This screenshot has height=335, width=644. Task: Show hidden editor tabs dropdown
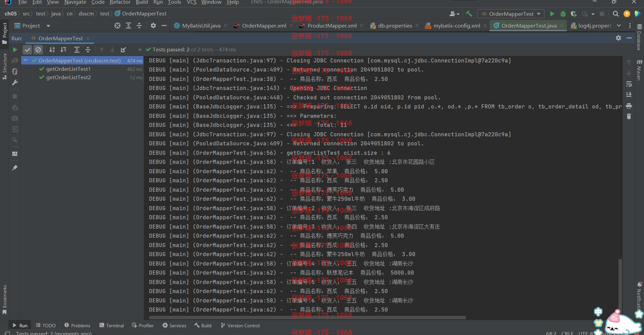619,26
